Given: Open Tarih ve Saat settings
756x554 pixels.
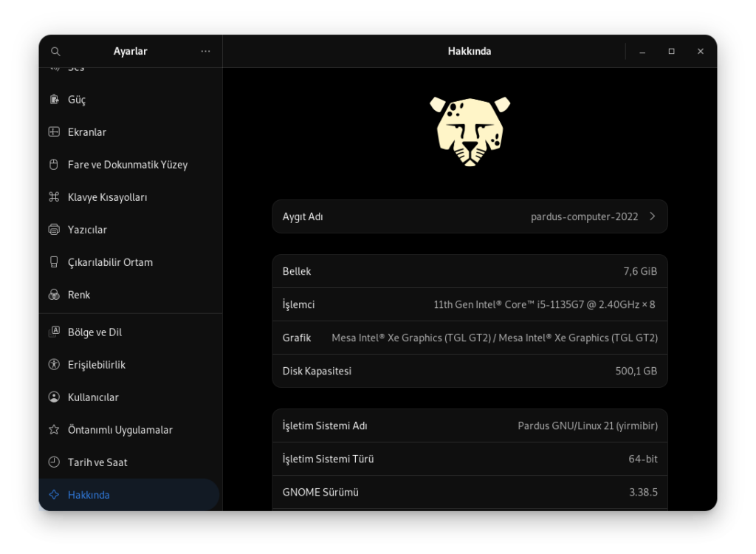Looking at the screenshot, I should pyautogui.click(x=131, y=462).
